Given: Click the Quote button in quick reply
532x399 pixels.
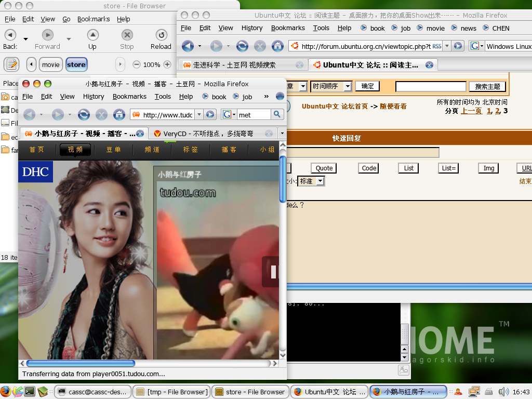Looking at the screenshot, I should [324, 168].
